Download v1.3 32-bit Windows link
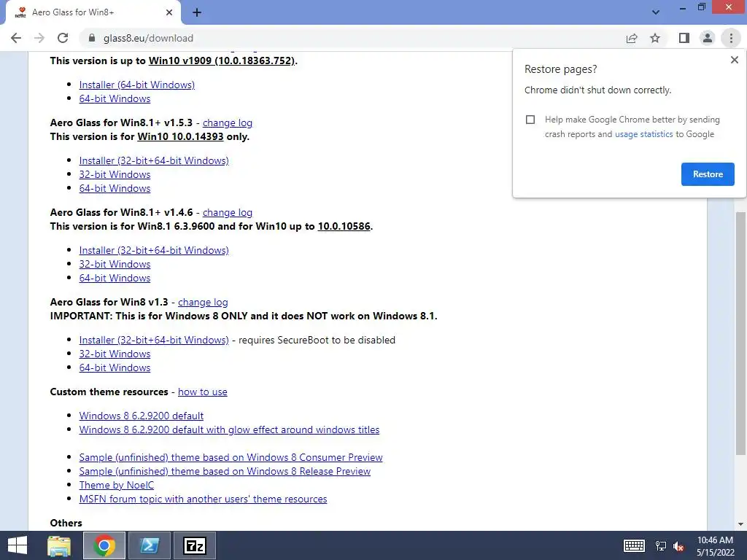Image resolution: width=747 pixels, height=560 pixels. 115,354
